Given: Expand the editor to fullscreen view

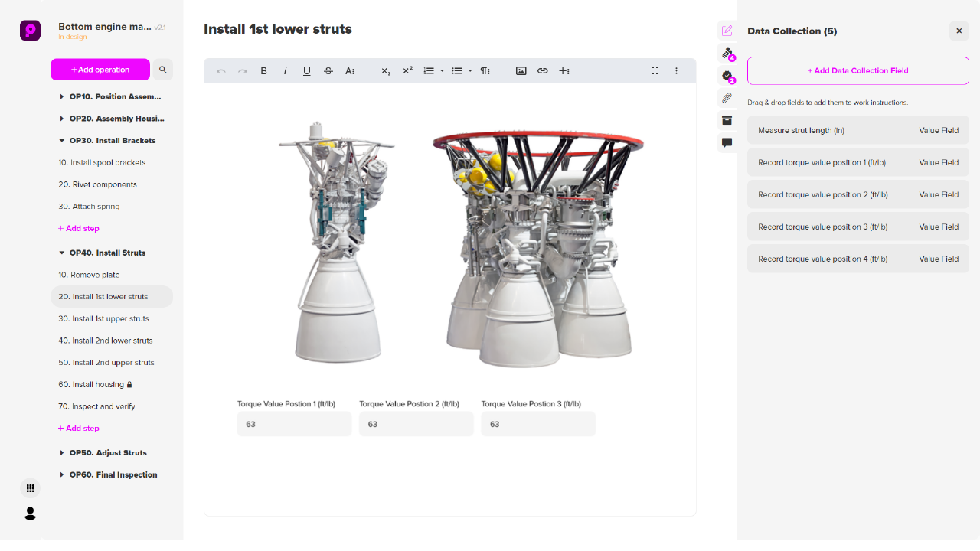Looking at the screenshot, I should (x=655, y=70).
